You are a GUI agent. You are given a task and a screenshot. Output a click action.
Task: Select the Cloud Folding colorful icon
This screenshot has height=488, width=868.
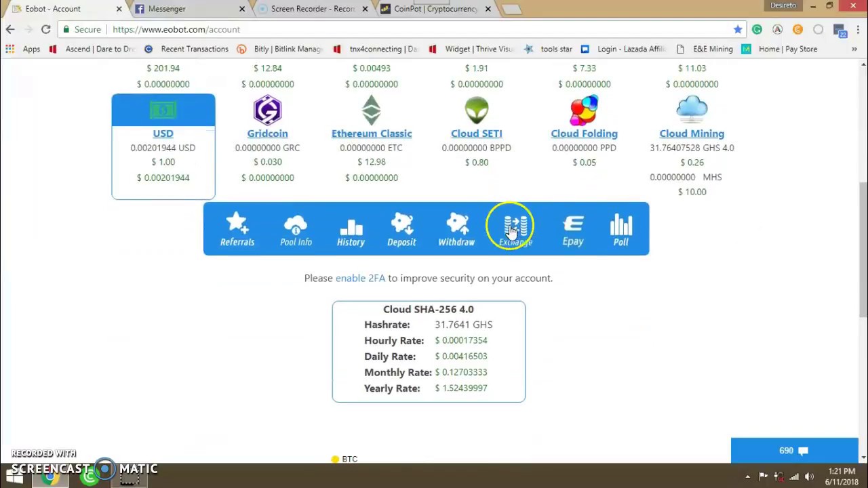click(x=584, y=110)
